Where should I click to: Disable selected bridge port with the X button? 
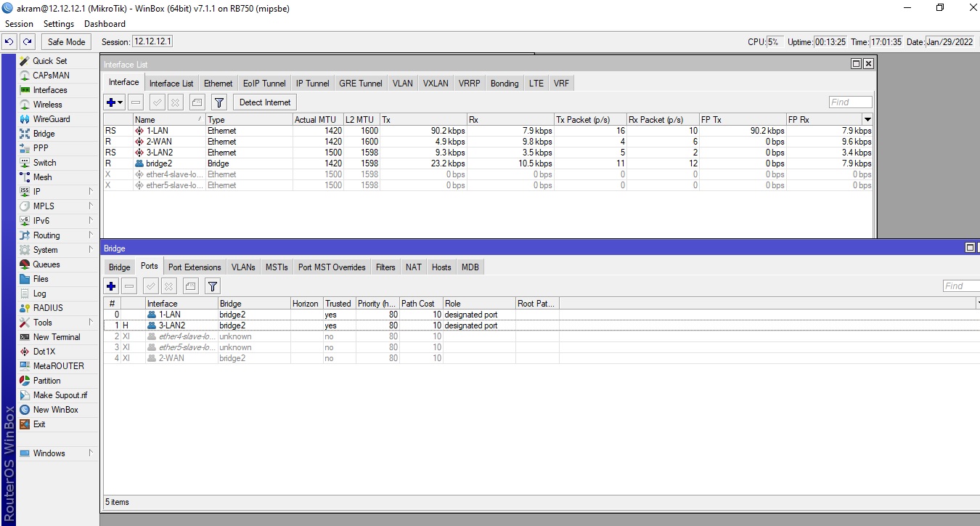click(x=168, y=286)
